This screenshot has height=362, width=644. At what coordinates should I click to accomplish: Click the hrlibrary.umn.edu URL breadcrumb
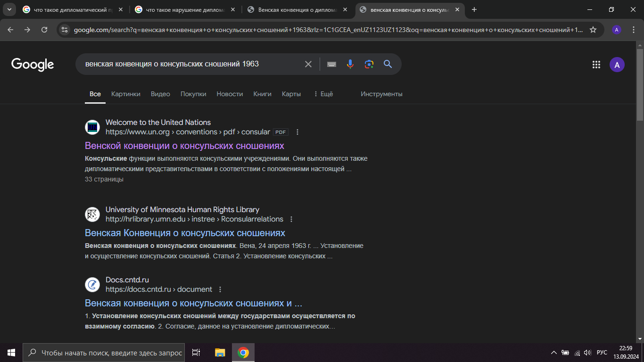tap(194, 219)
